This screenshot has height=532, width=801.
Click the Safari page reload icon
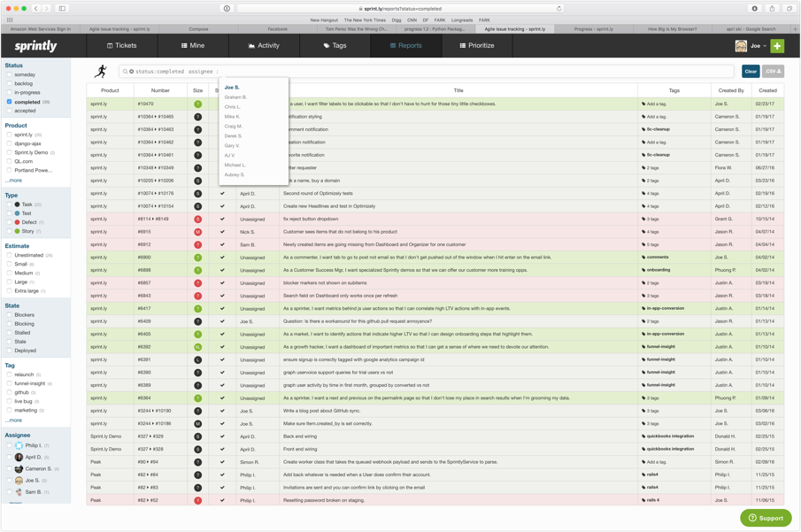click(x=558, y=9)
